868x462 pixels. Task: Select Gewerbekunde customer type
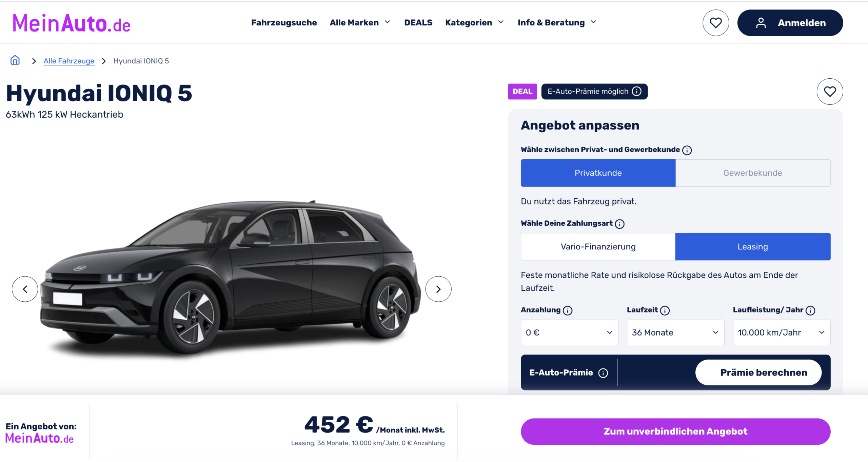coord(752,173)
